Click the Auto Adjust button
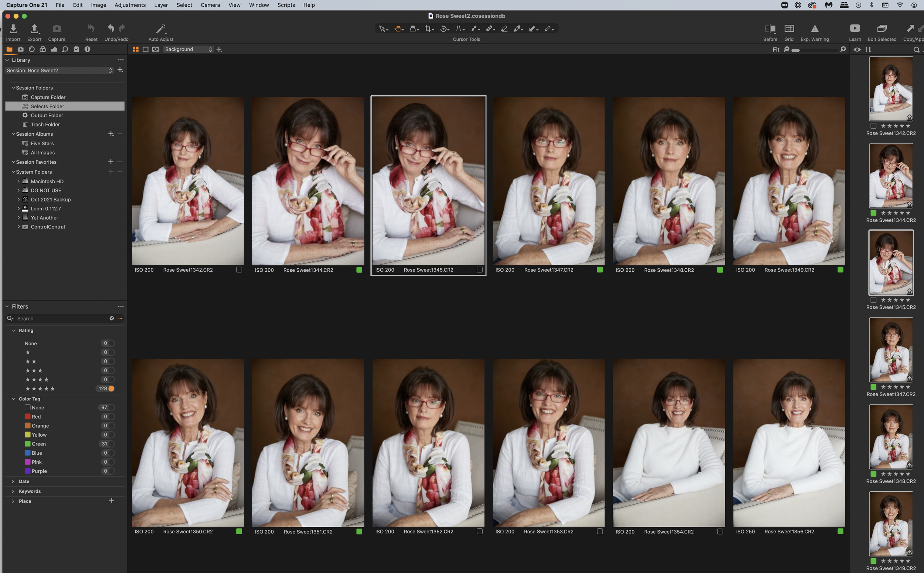Screen dimensions: 924x573 [x=161, y=32]
